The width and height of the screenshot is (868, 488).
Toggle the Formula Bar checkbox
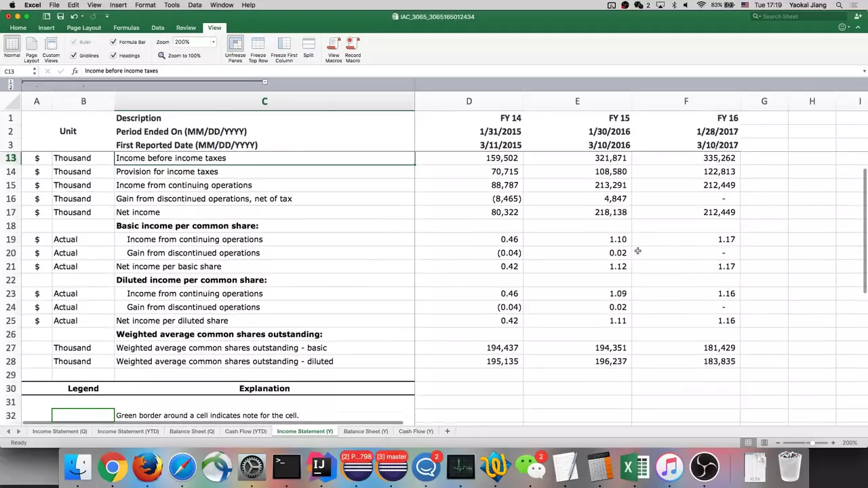click(113, 42)
